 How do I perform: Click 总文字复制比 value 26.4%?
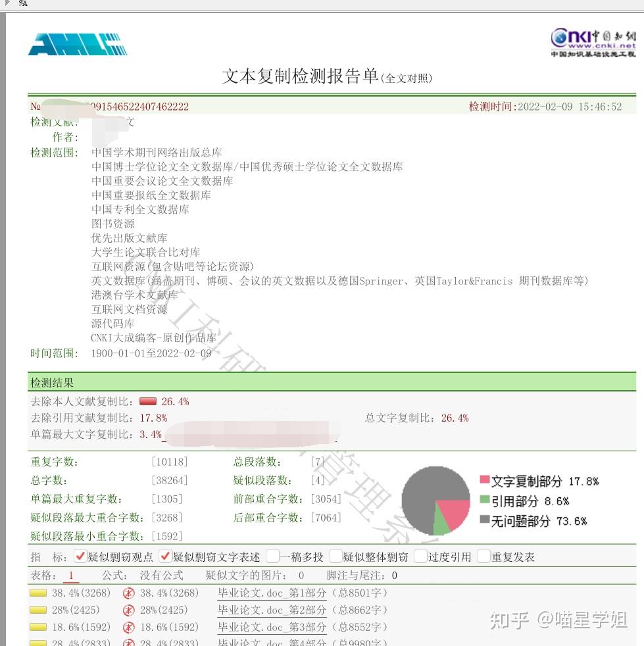coord(455,418)
